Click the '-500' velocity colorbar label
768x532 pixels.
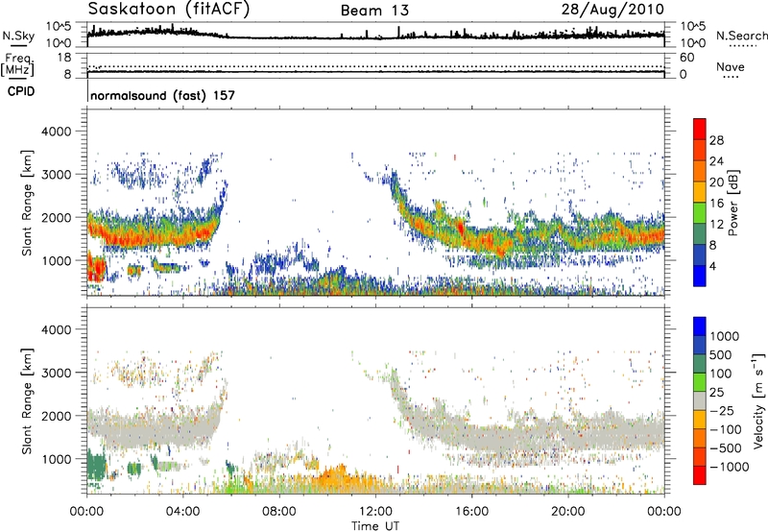point(725,448)
